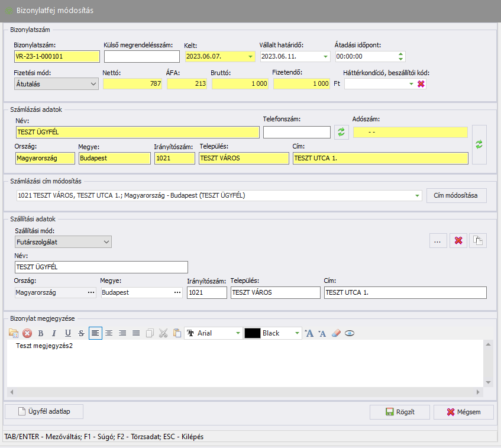
Task: Click the Külső megrendelésszám input field
Action: pyautogui.click(x=141, y=57)
